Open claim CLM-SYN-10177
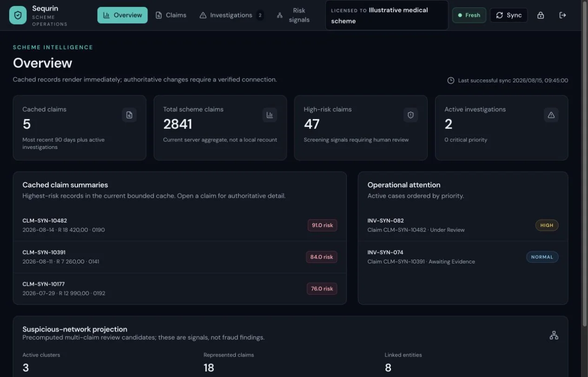Screen dimensions: 588x377 click(180, 289)
